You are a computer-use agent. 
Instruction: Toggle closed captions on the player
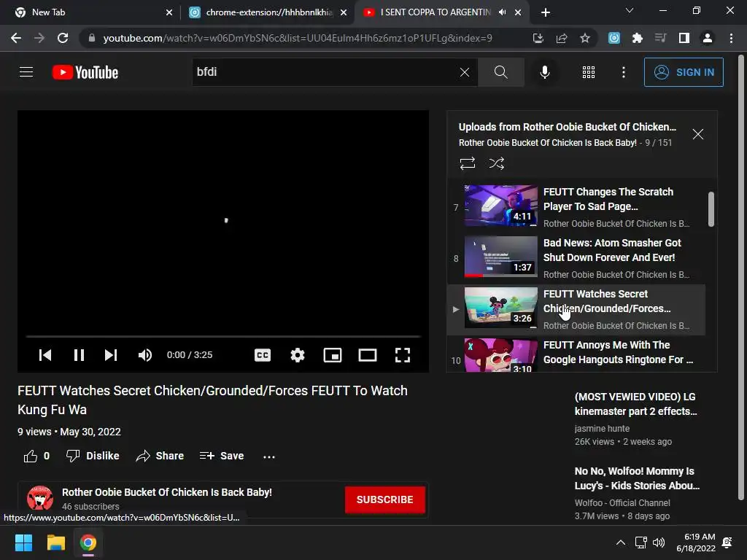click(x=263, y=355)
